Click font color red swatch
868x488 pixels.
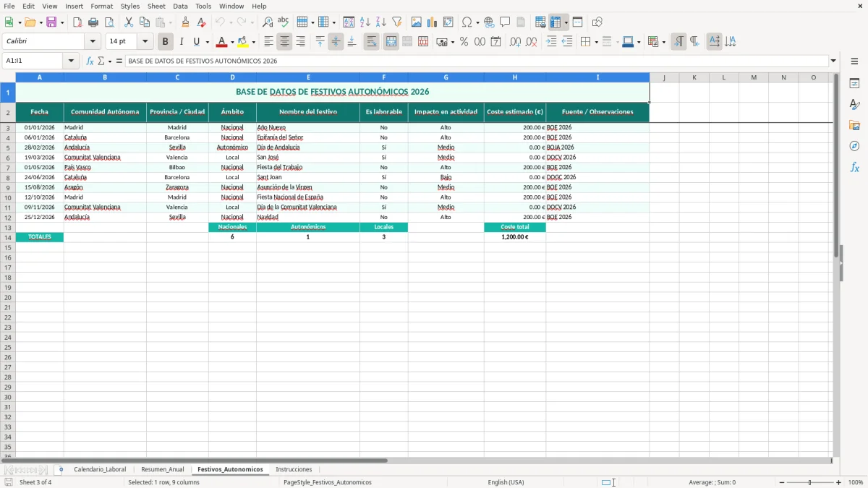[221, 42]
